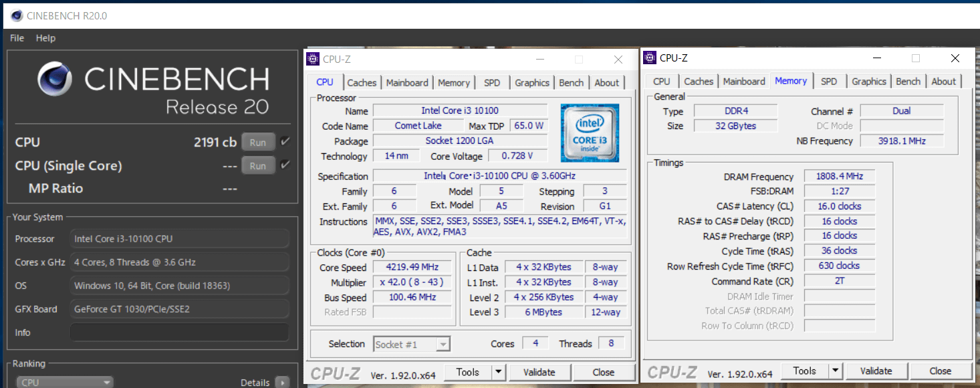The image size is (980, 388).
Task: Click Core Voltage value 0.728 V
Action: click(517, 156)
